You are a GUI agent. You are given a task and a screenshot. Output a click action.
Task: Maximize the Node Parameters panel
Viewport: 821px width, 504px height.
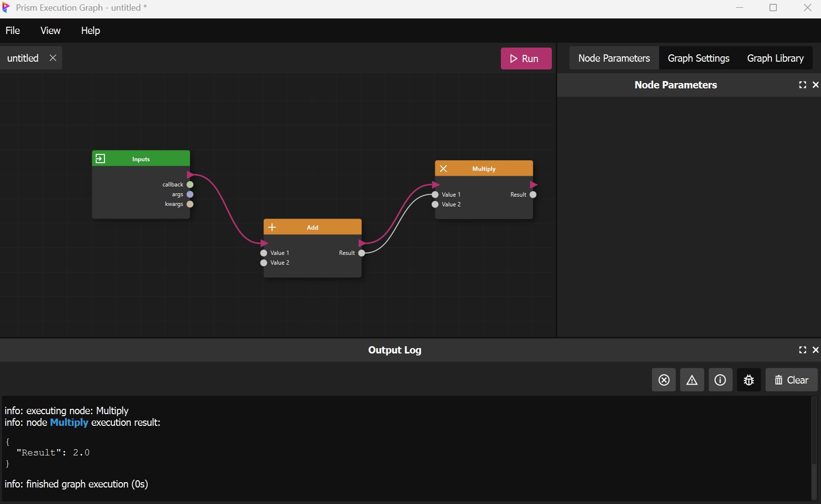803,85
